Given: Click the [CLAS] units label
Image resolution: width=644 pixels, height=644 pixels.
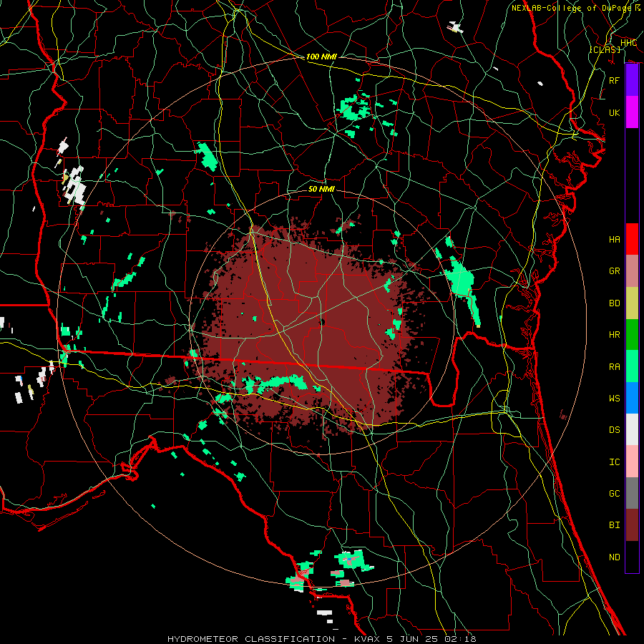Looking at the screenshot, I should (605, 49).
